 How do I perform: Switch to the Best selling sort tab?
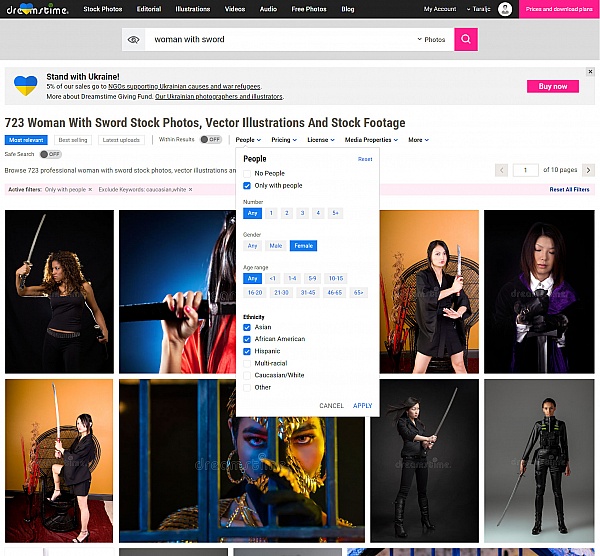tap(72, 140)
